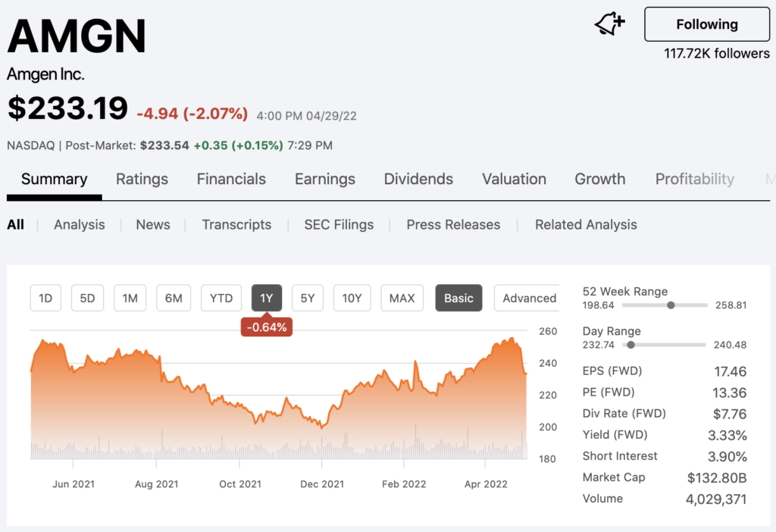View the Profitability tab

(694, 179)
